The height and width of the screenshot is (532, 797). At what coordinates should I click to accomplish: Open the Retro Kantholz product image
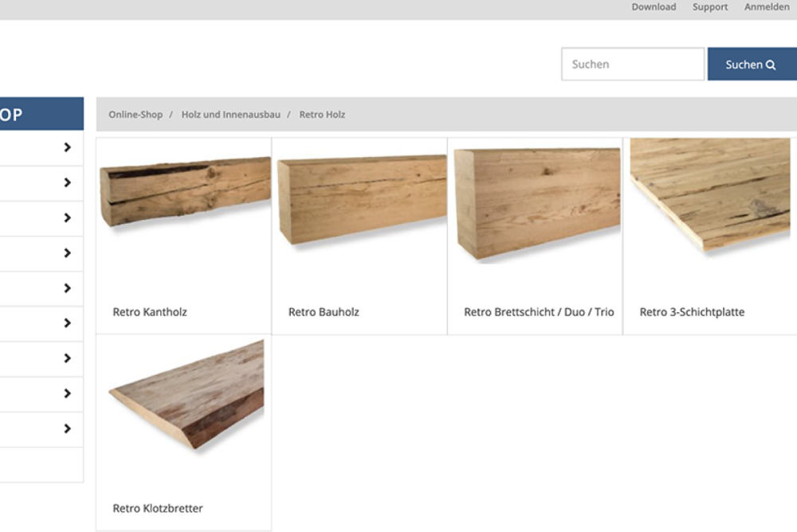point(185,191)
